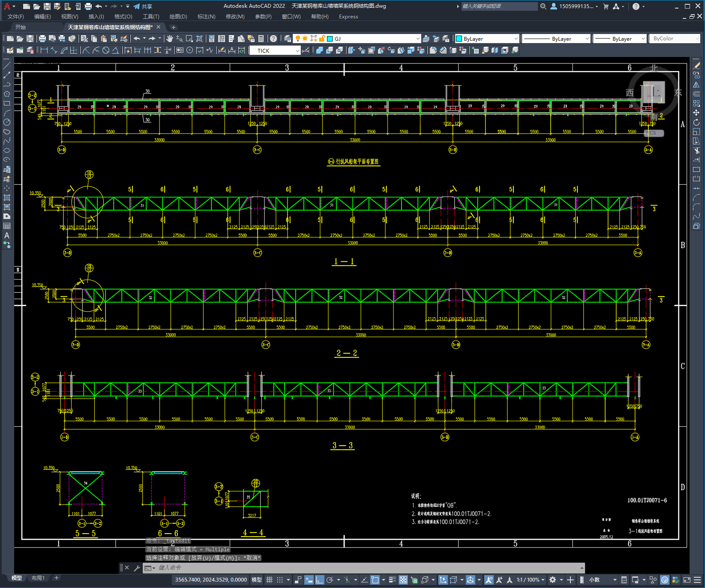Viewport: 705px width, 588px height.
Task: Open the 标注(N) menu
Action: [x=206, y=17]
